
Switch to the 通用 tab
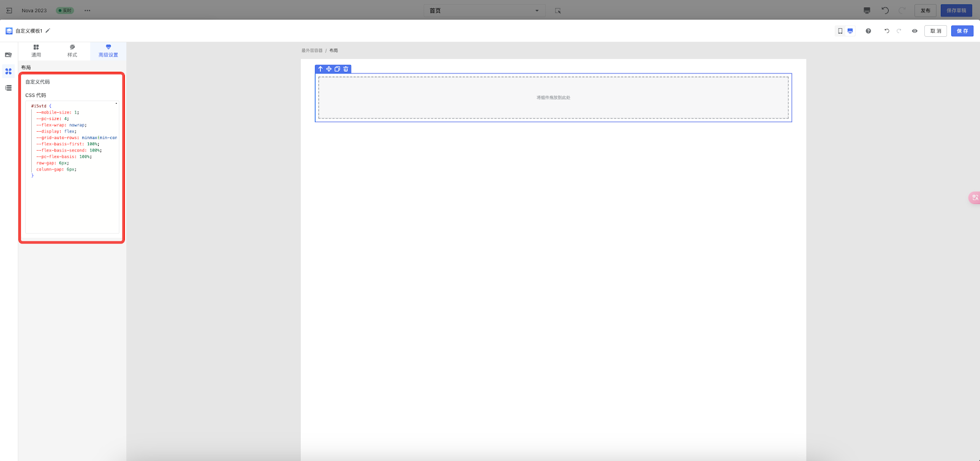(x=36, y=51)
